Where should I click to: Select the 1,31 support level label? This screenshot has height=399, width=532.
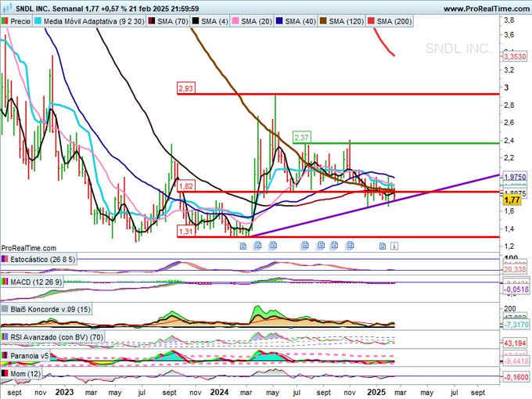pyautogui.click(x=186, y=232)
